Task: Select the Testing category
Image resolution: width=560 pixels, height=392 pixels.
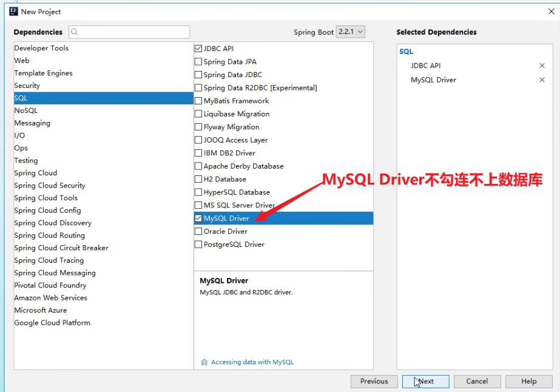Action: point(104,160)
